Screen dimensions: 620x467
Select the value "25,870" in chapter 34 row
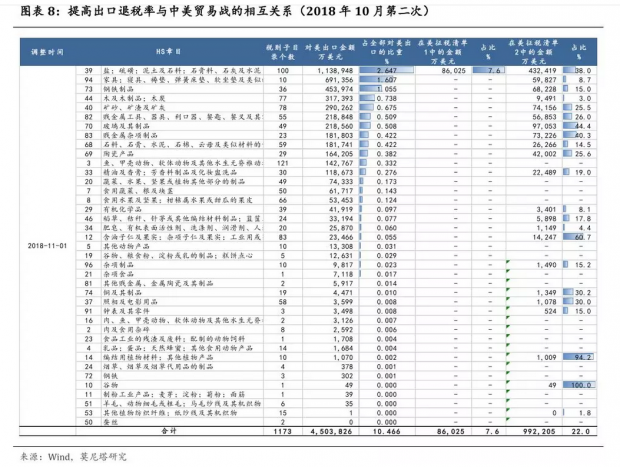[x=341, y=228]
